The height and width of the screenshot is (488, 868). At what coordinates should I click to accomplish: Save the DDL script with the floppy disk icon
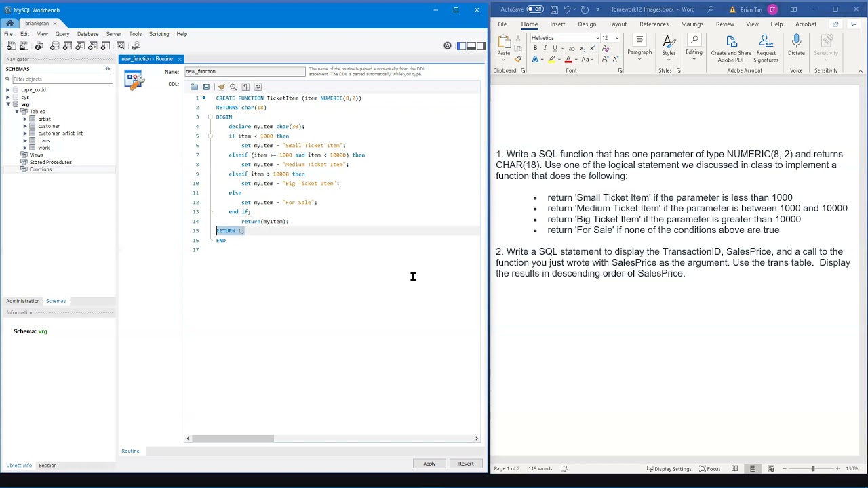pyautogui.click(x=206, y=87)
